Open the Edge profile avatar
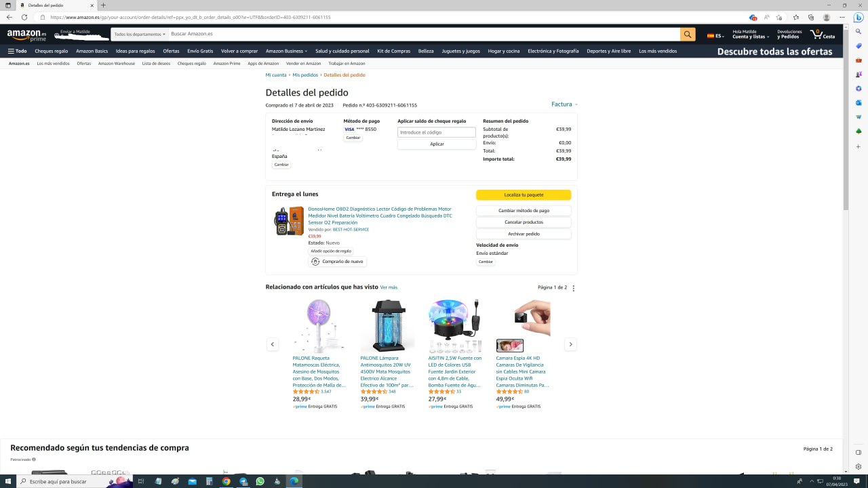 [x=827, y=17]
